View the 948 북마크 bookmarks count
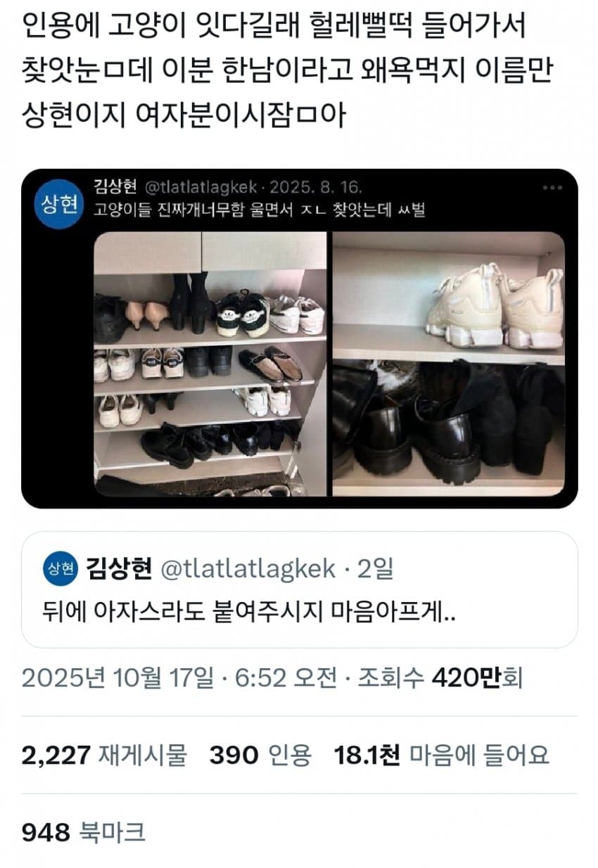The width and height of the screenshot is (598, 868). pyautogui.click(x=84, y=833)
